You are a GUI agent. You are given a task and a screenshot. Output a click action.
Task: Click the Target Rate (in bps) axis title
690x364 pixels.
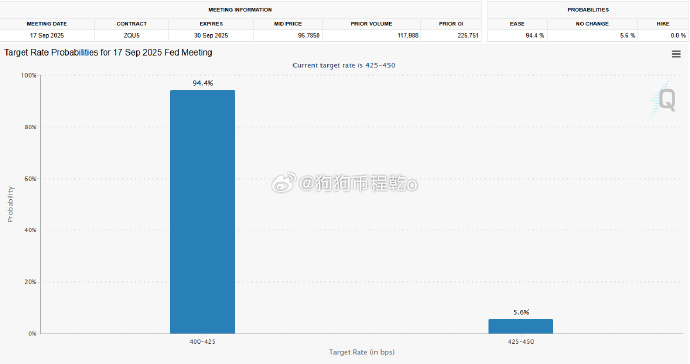pyautogui.click(x=362, y=352)
